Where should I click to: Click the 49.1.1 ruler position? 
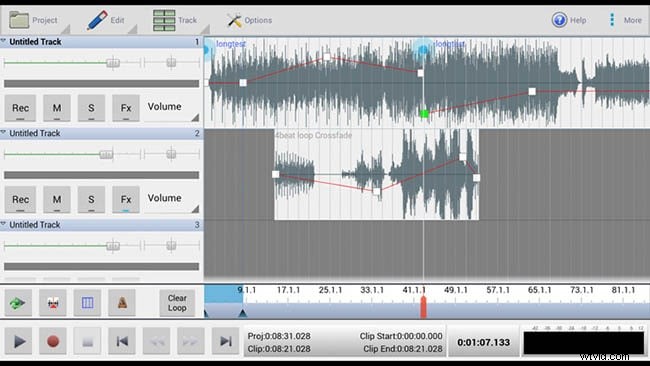456,290
